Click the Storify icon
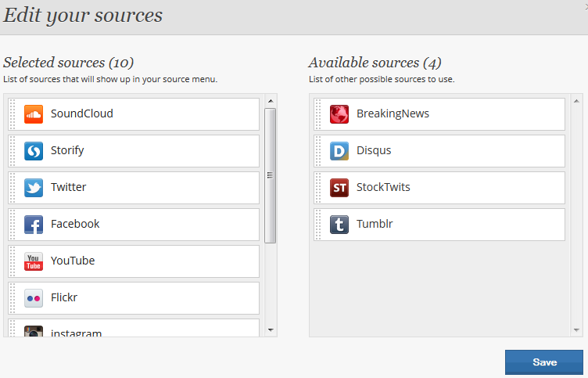 34,151
